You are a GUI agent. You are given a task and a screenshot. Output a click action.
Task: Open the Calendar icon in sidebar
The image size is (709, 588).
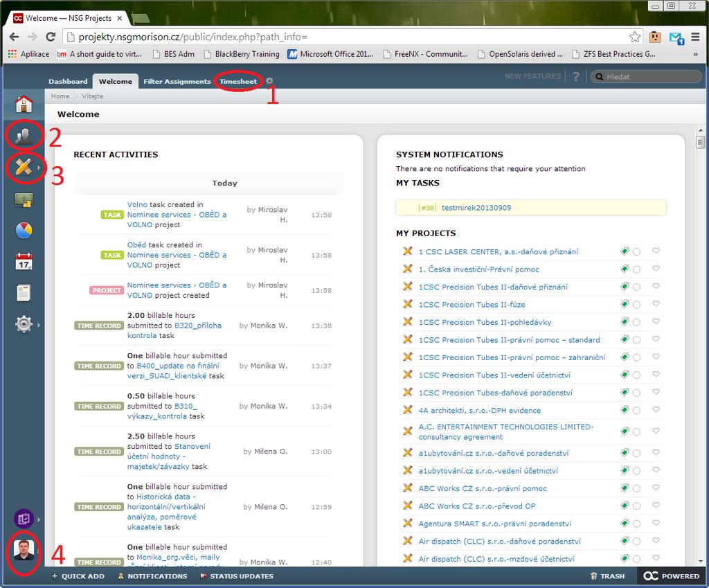coord(24,261)
